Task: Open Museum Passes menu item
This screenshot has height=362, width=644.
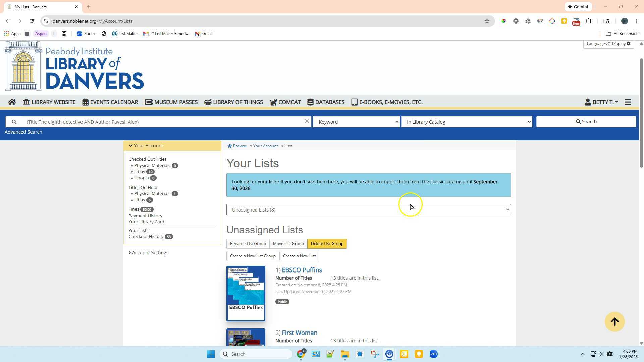Action: [x=171, y=102]
